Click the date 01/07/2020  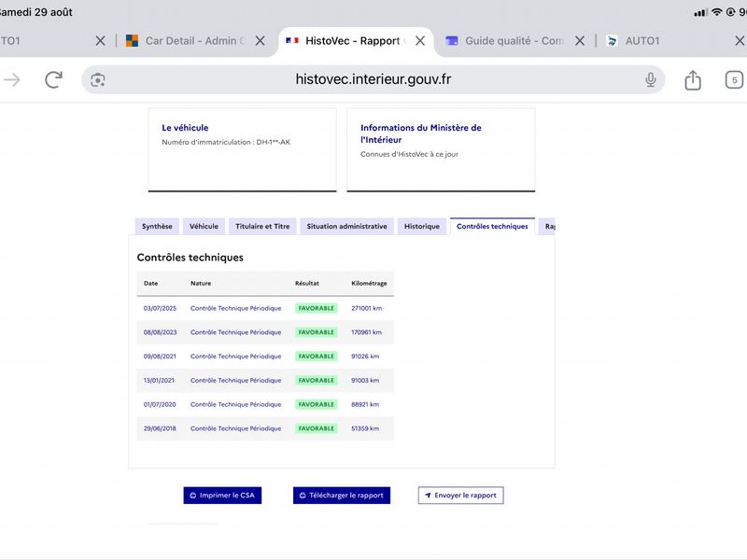160,404
